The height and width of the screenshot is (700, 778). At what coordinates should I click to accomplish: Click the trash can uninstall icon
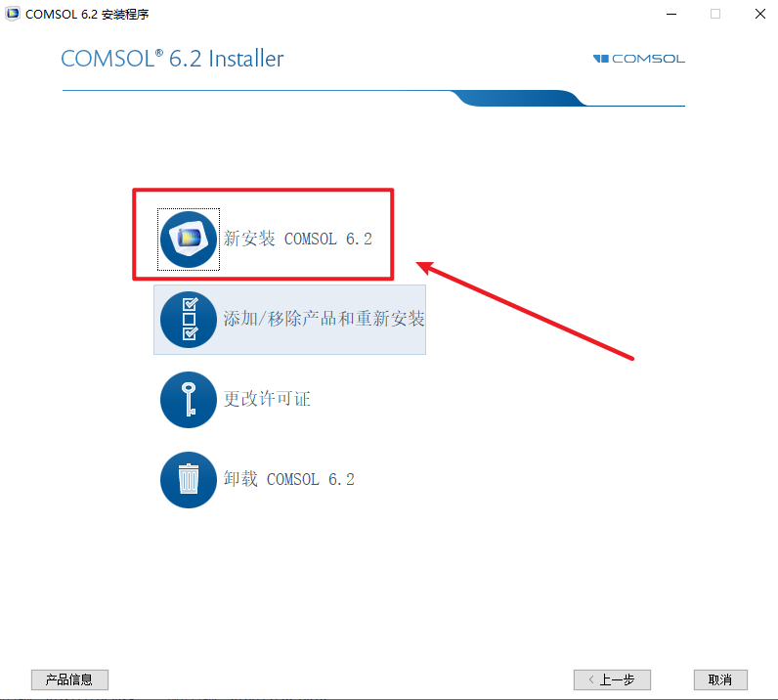pyautogui.click(x=189, y=480)
